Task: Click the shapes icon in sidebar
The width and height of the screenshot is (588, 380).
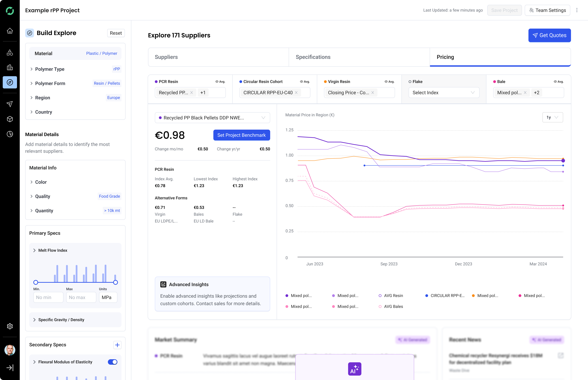Action: tap(10, 53)
